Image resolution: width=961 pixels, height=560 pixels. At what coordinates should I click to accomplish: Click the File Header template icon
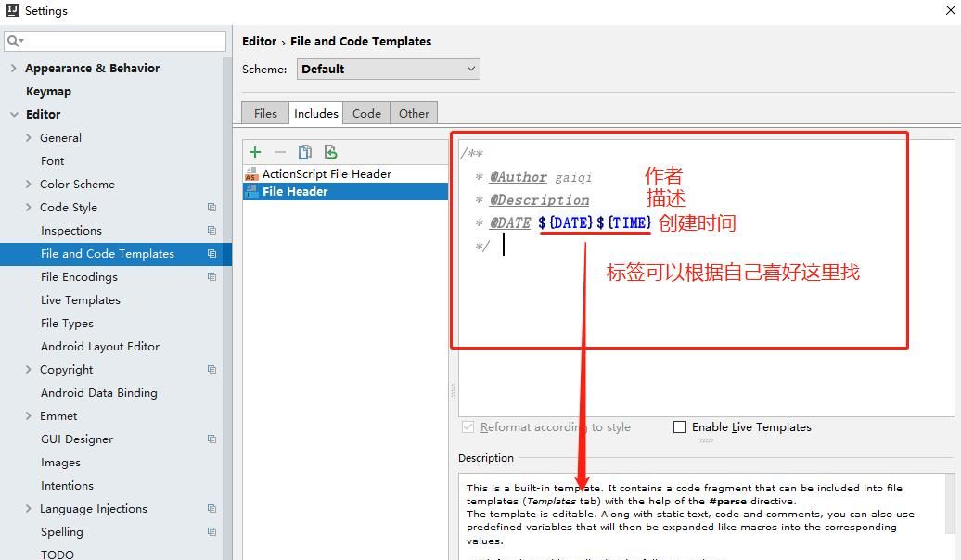pos(251,192)
